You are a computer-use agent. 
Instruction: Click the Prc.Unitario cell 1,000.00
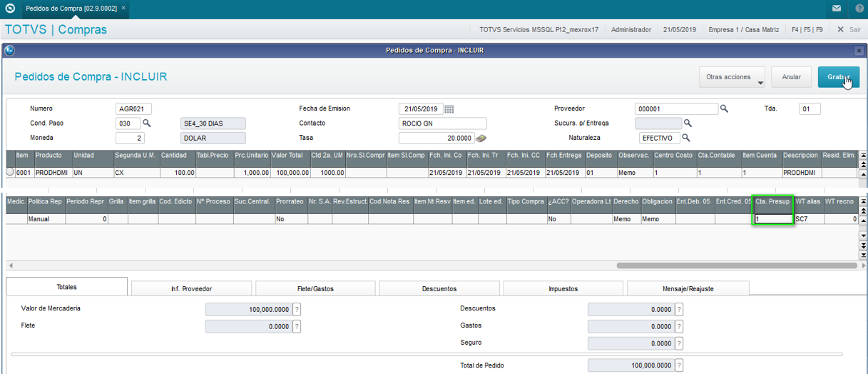pos(252,173)
